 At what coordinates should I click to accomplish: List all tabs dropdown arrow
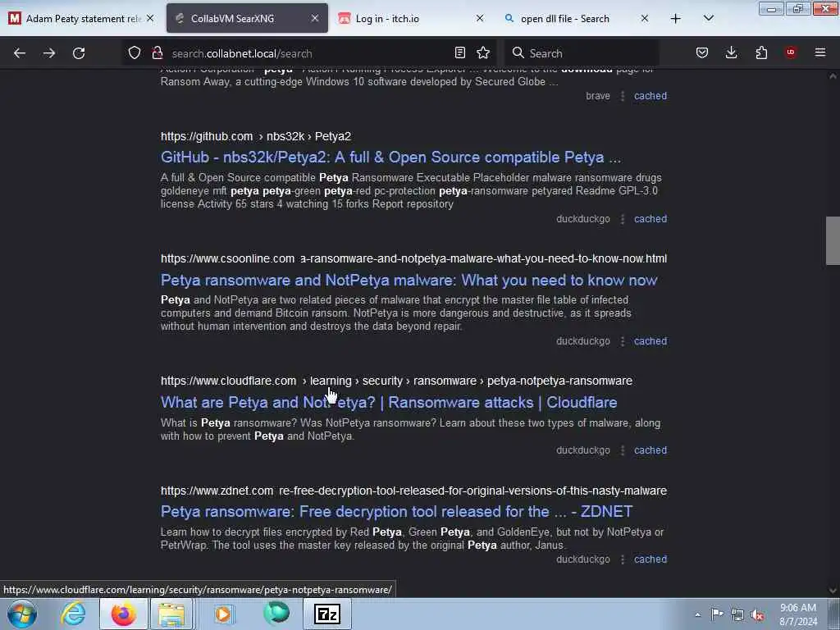(708, 19)
